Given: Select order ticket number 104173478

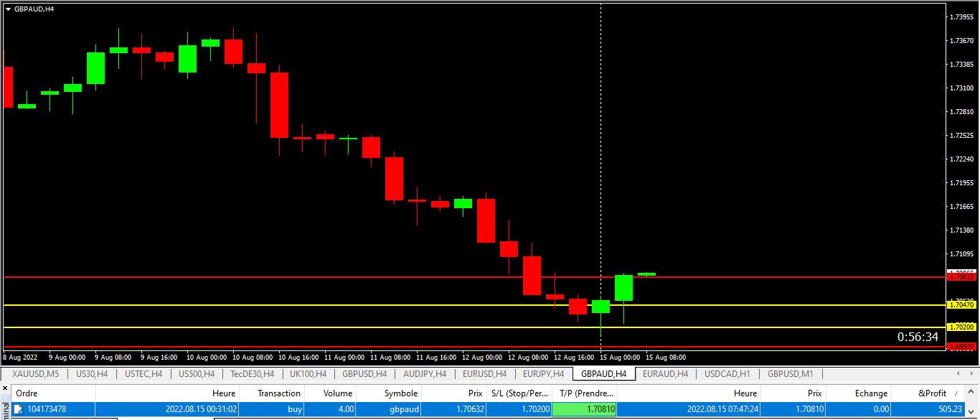Looking at the screenshot, I should 47,409.
